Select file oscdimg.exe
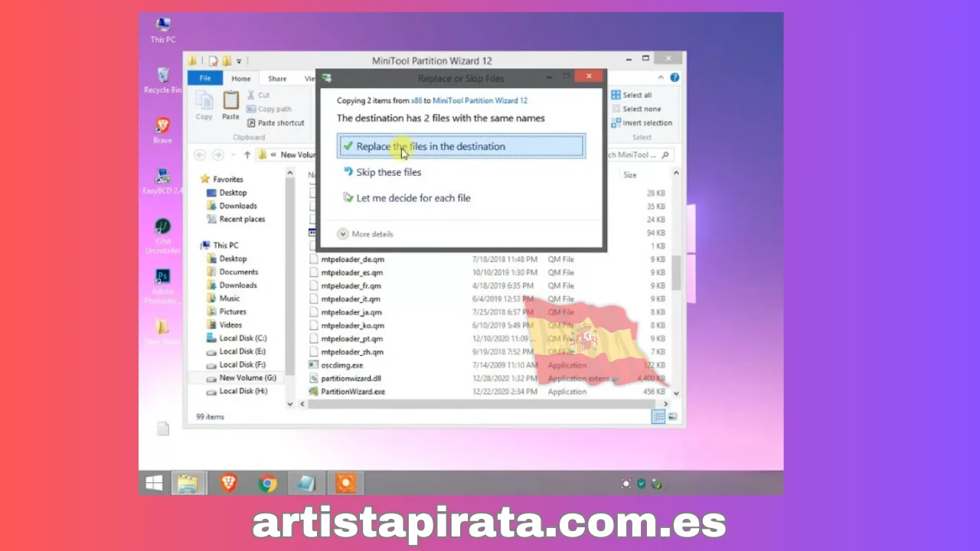This screenshot has width=980, height=551. tap(336, 365)
